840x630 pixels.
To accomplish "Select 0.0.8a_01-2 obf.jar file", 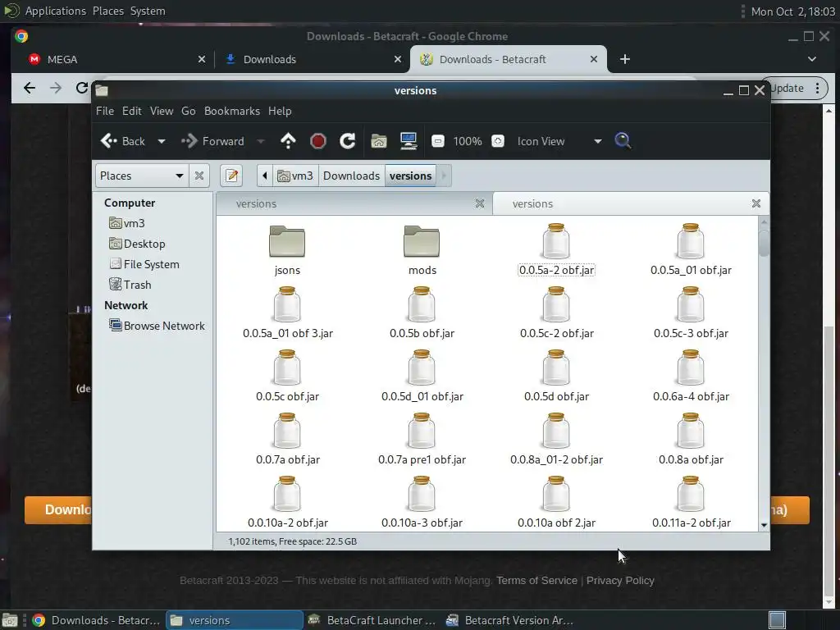I will pos(557,440).
